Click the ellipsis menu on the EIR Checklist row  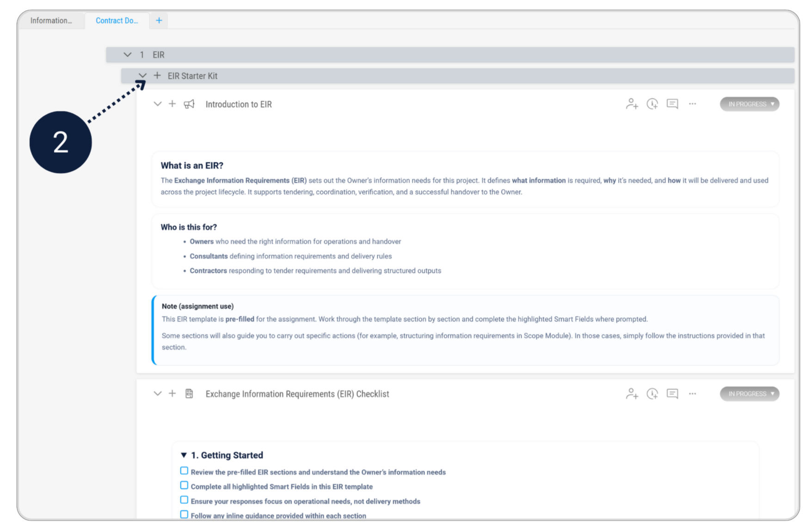tap(692, 393)
